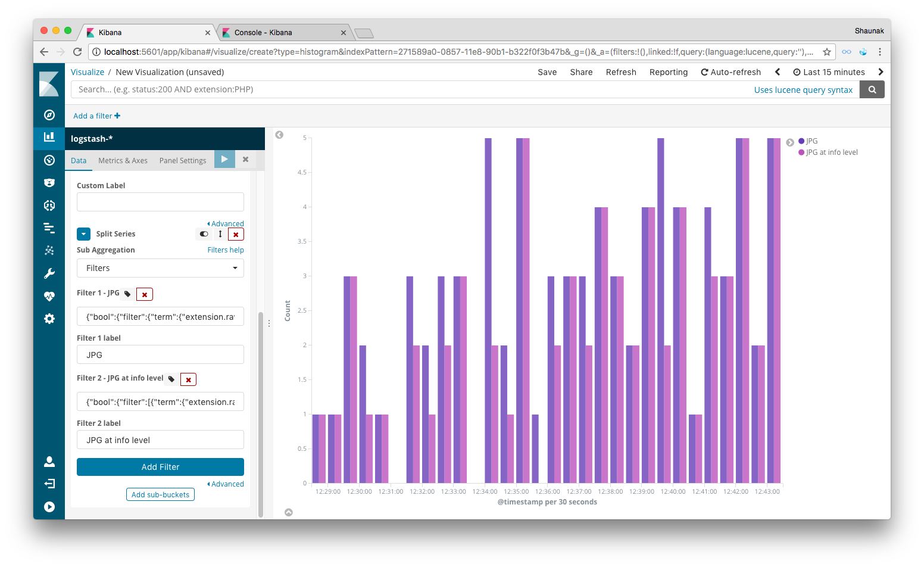
Task: Expand Advanced options below Add Filter
Action: point(226,484)
